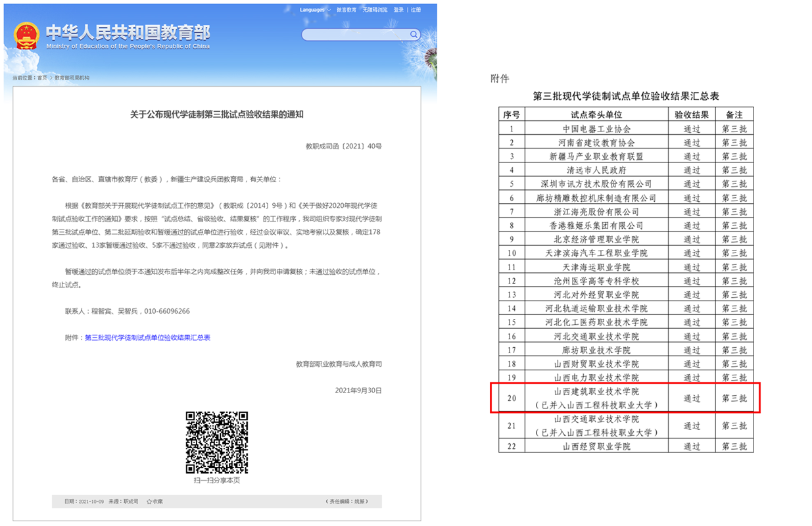
Task: Click the 中华人民共和国教育部 site title
Action: point(128,32)
